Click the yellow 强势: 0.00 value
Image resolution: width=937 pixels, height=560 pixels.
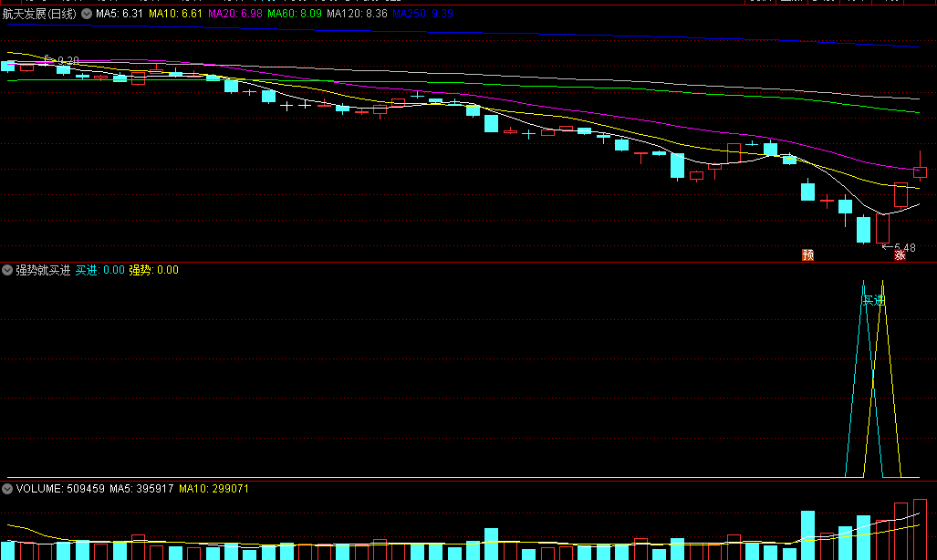153,270
